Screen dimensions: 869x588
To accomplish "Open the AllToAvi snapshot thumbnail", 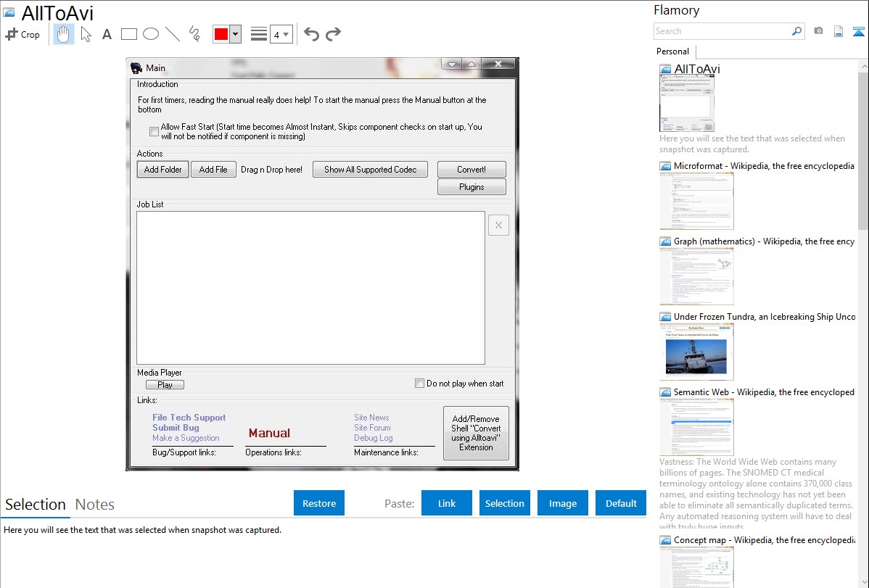I will point(687,103).
